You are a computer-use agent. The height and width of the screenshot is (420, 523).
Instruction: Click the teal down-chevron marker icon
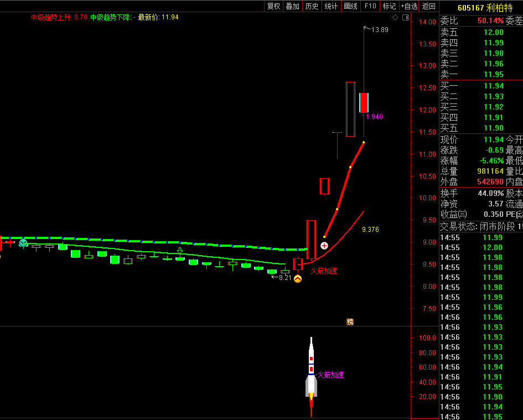23,243
